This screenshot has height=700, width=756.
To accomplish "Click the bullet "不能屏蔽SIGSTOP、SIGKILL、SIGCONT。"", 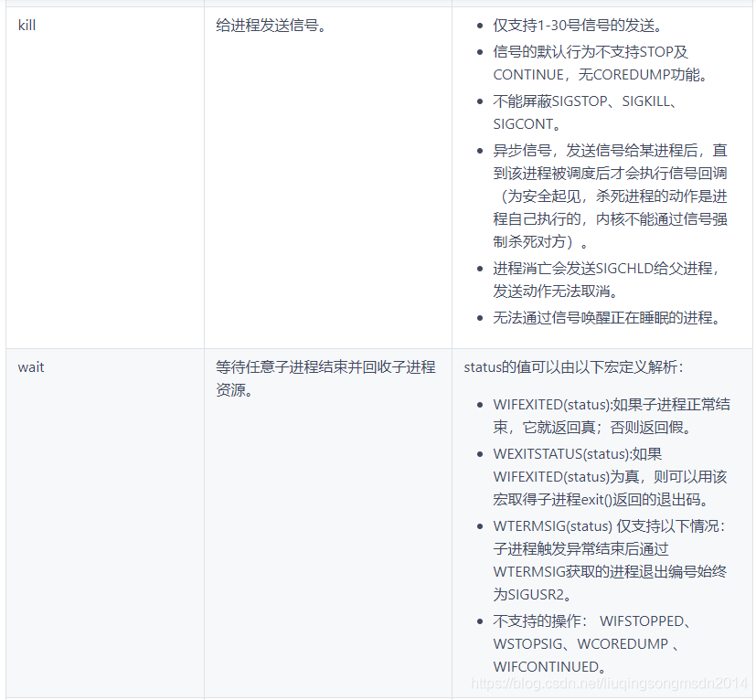I will (x=586, y=112).
